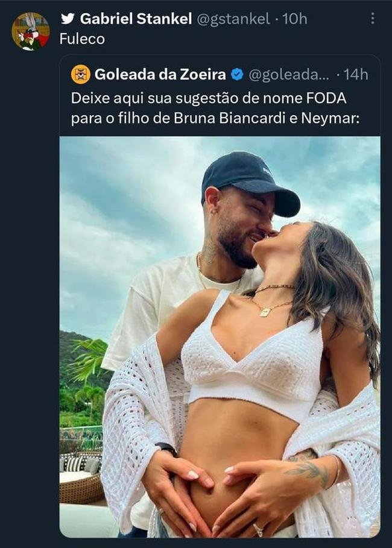This screenshot has height=548, width=392.
Task: Click the Twitter bird icon next to Gabriel Stankel
Action: pyautogui.click(x=69, y=18)
